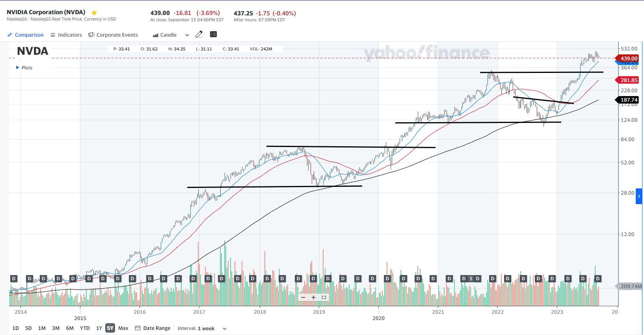
Task: Open the Indicators menu
Action: coord(66,35)
